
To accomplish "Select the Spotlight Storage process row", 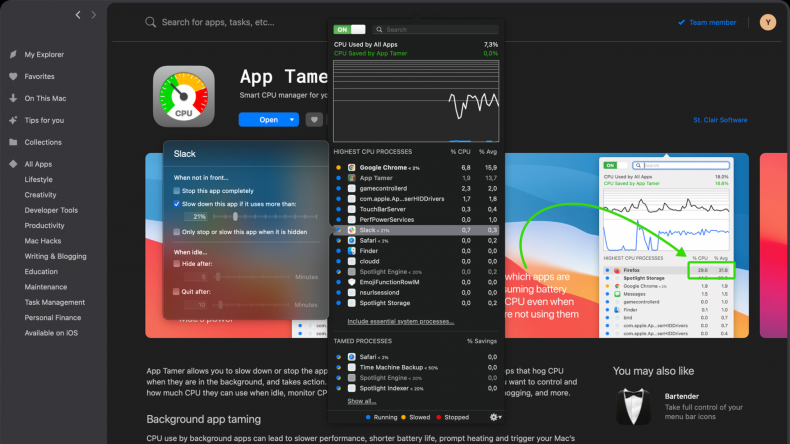I will [x=416, y=303].
